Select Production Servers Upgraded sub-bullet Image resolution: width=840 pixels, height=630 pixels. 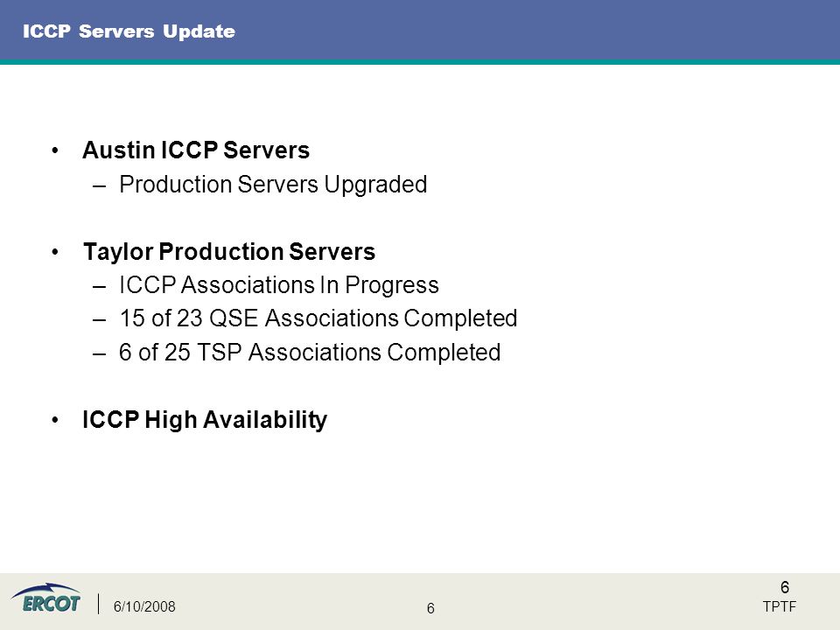273,185
